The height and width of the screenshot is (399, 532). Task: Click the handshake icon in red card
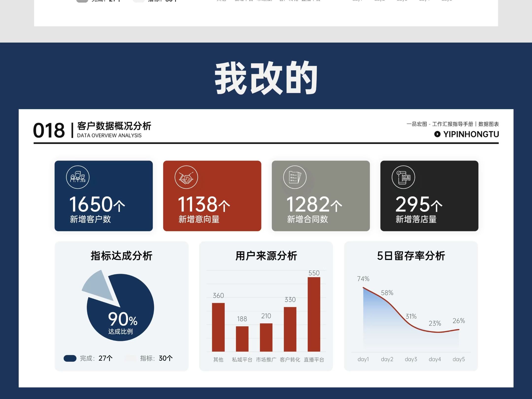[x=186, y=177]
